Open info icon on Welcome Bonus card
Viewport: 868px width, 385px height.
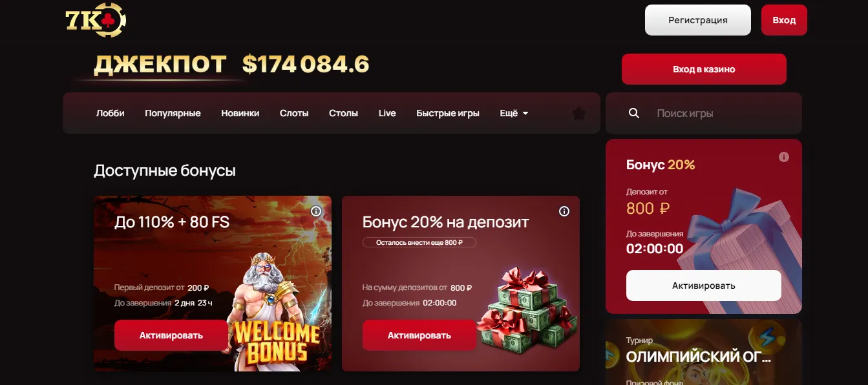[316, 211]
